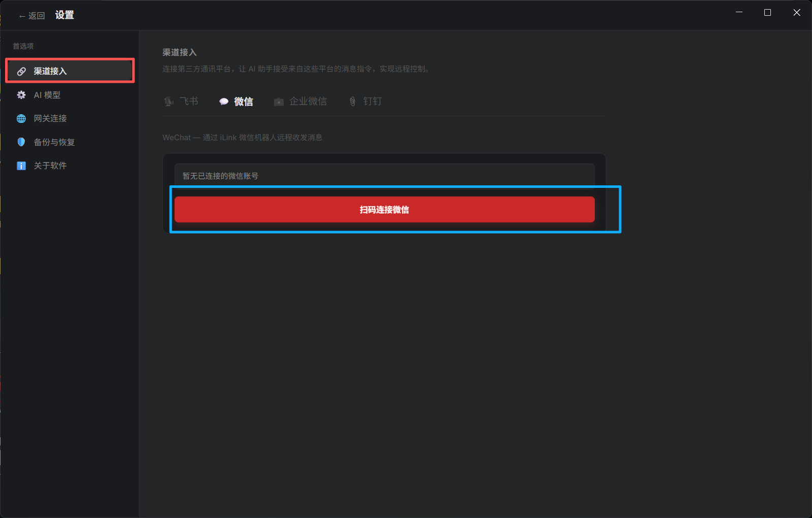Click the globe icon beside 网关连接
This screenshot has height=518, width=812.
click(21, 118)
